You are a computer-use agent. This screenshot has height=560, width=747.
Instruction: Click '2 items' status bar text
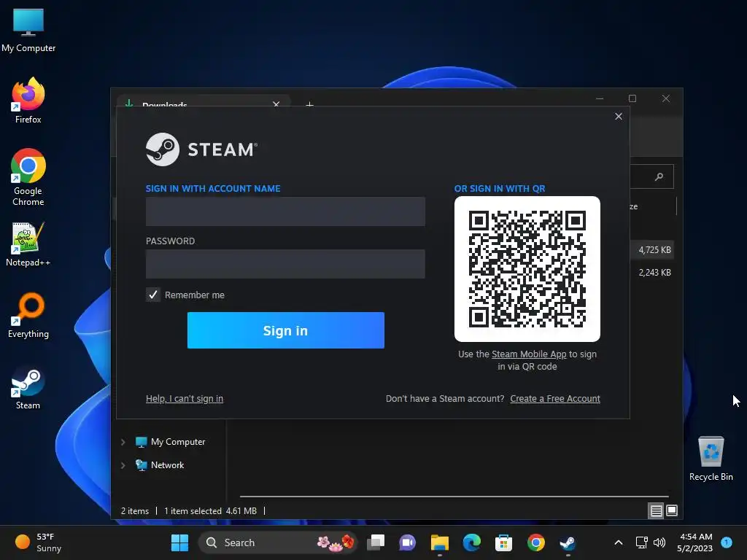[x=135, y=511]
